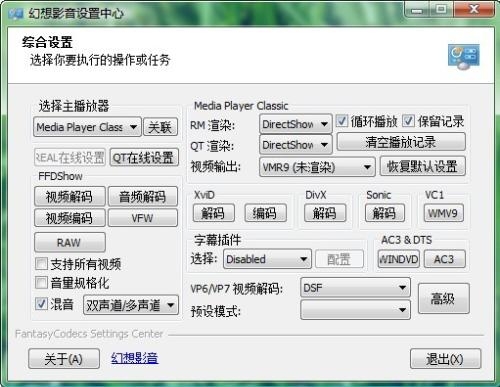Open FFDShow 视频编码 settings
The height and width of the screenshot is (387, 500).
coord(70,218)
